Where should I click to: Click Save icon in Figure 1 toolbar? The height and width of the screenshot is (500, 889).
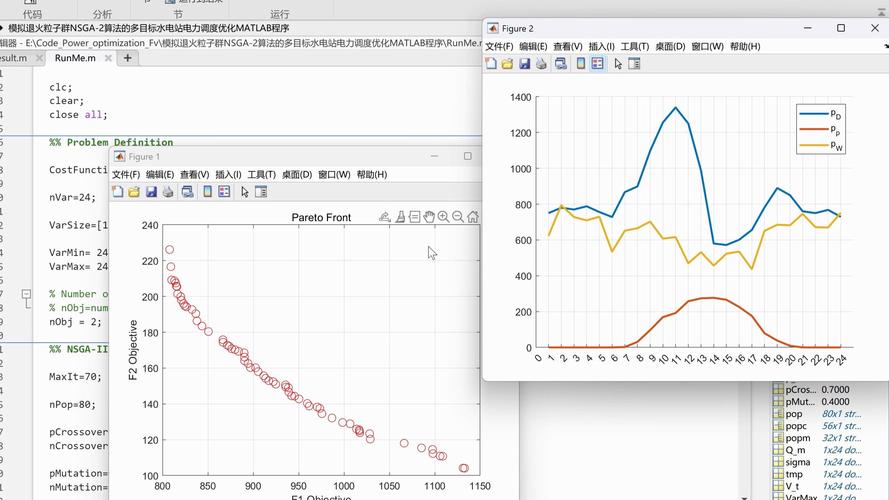pos(151,192)
